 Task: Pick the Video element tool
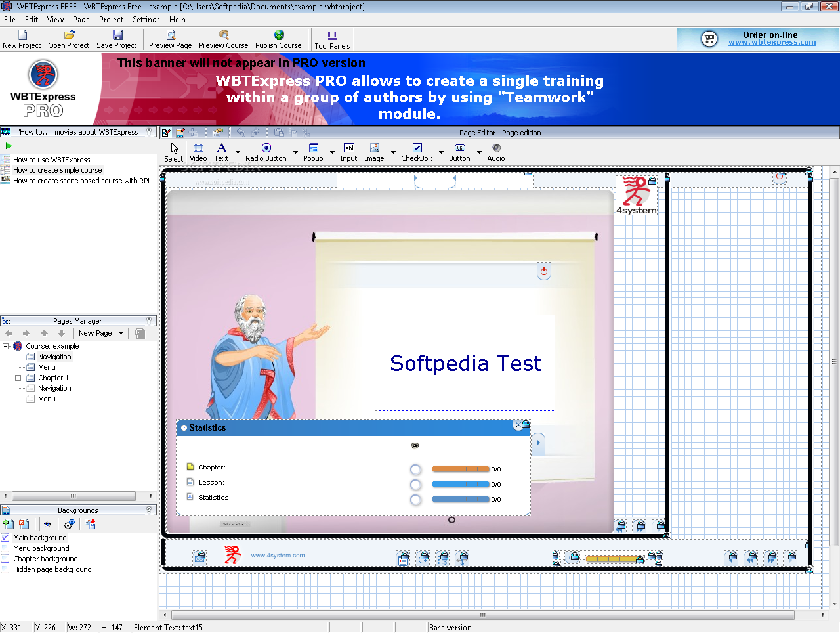(x=198, y=152)
